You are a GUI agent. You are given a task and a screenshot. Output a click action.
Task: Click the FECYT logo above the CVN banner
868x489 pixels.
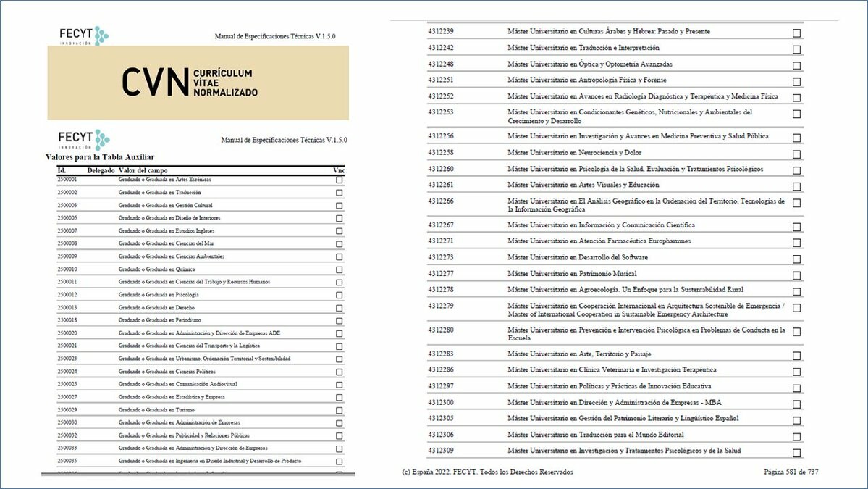[x=83, y=35]
